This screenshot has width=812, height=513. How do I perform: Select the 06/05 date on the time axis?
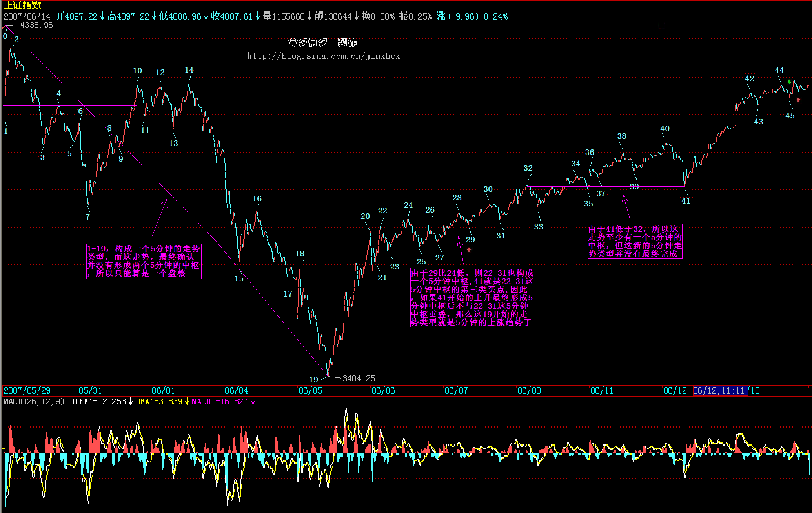click(310, 391)
